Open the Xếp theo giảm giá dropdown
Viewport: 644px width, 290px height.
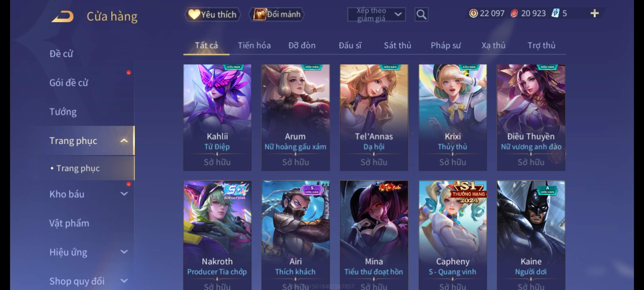click(376, 14)
